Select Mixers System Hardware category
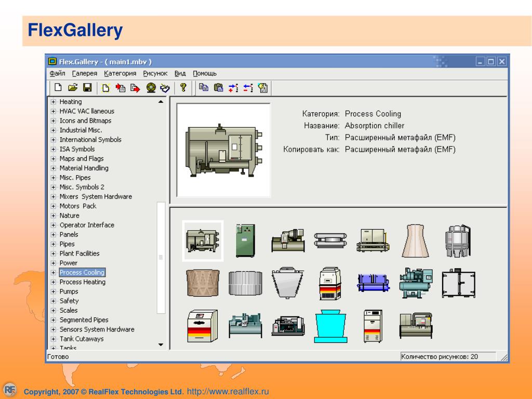The image size is (532, 399). [96, 196]
